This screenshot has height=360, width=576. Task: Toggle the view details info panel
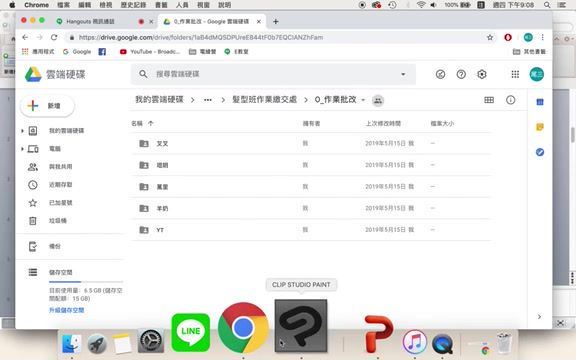tap(510, 100)
